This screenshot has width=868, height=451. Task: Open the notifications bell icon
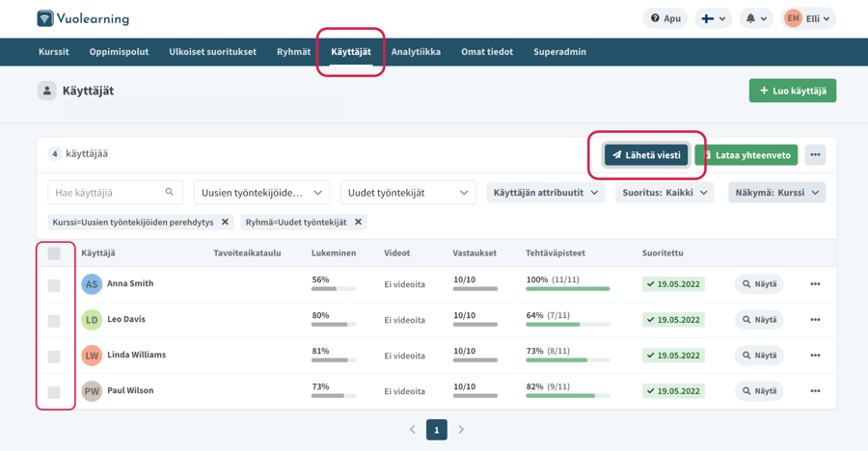(750, 18)
